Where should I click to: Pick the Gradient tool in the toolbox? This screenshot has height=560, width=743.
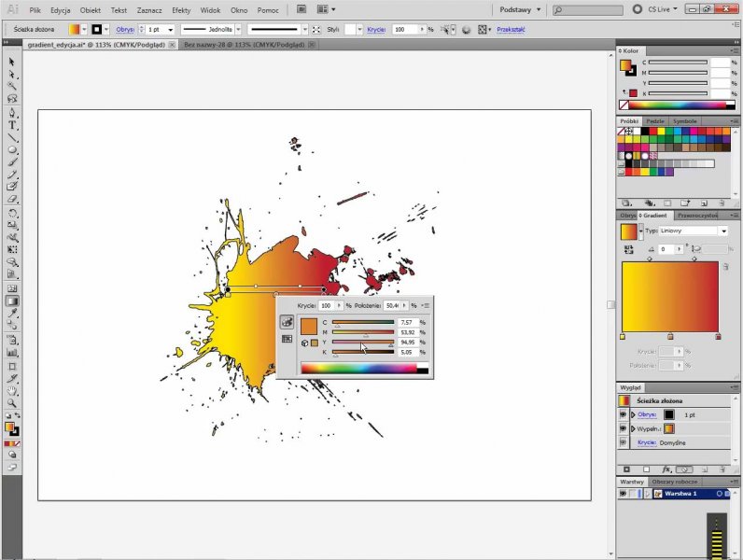point(12,301)
